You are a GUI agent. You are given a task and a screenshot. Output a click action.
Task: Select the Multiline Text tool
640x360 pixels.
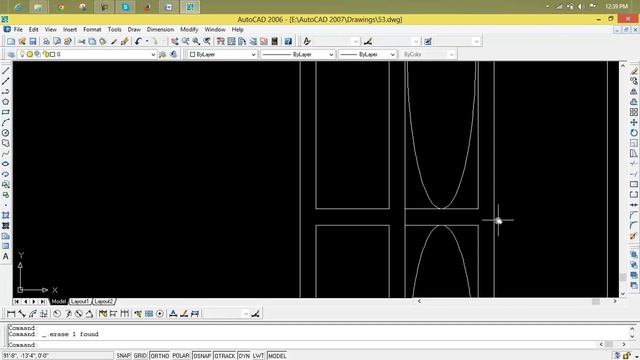[x=6, y=257]
